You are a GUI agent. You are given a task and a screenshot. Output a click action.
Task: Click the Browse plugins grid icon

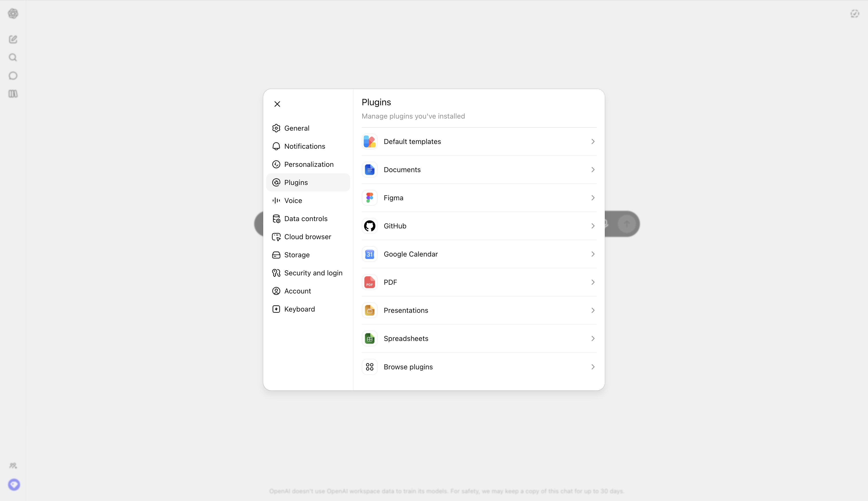click(x=370, y=367)
